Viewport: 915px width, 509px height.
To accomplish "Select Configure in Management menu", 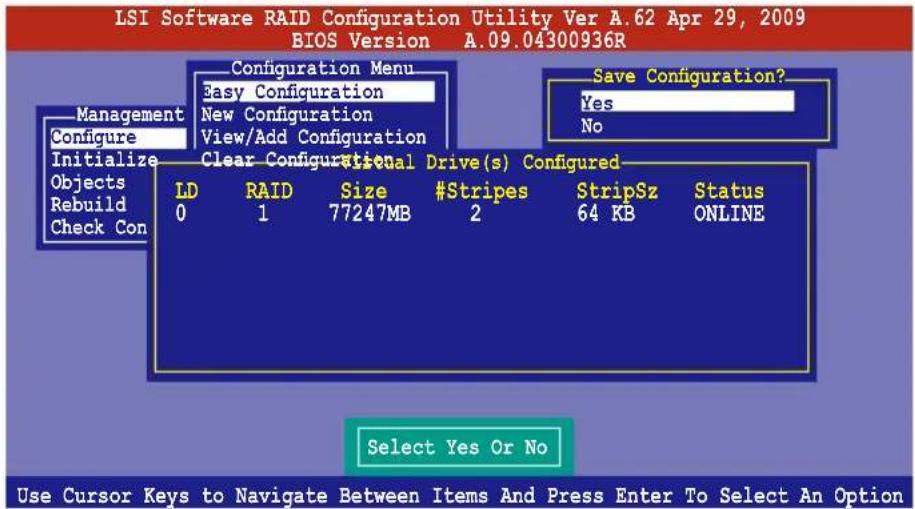I will tap(118, 138).
